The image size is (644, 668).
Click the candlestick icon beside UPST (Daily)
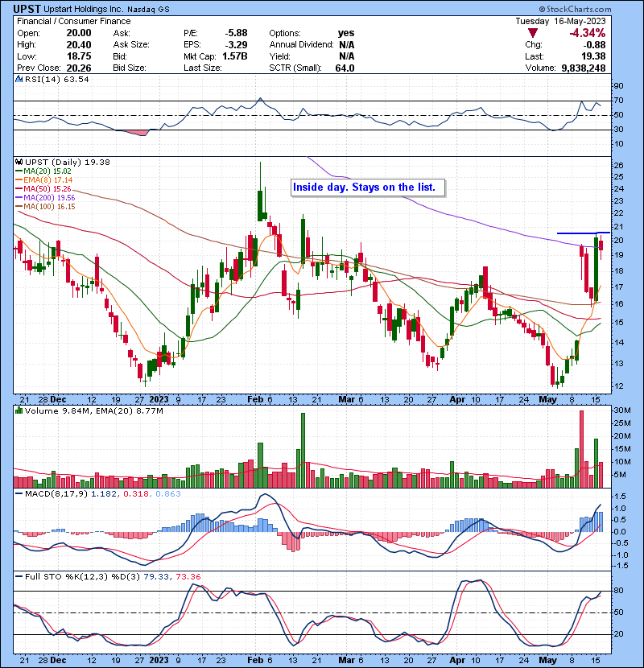pyautogui.click(x=19, y=162)
